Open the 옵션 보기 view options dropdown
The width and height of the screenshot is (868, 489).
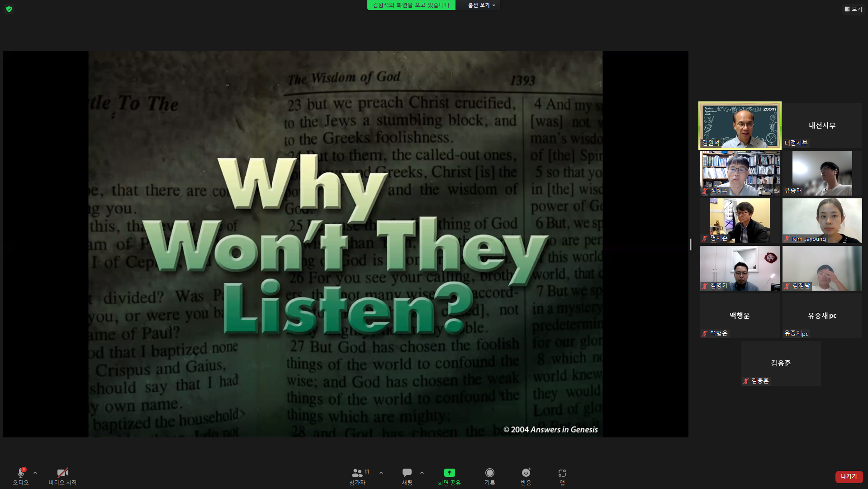pyautogui.click(x=482, y=5)
